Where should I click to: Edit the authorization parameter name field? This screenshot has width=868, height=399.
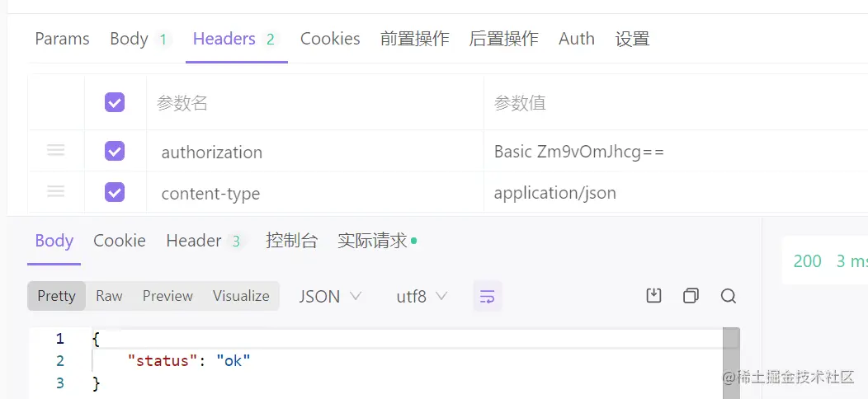315,151
